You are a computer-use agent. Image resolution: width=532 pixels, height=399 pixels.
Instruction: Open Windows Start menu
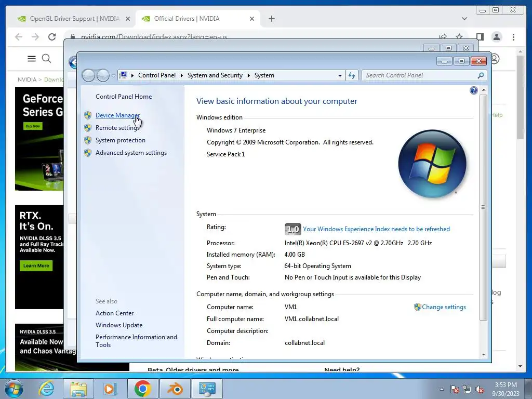pyautogui.click(x=14, y=389)
